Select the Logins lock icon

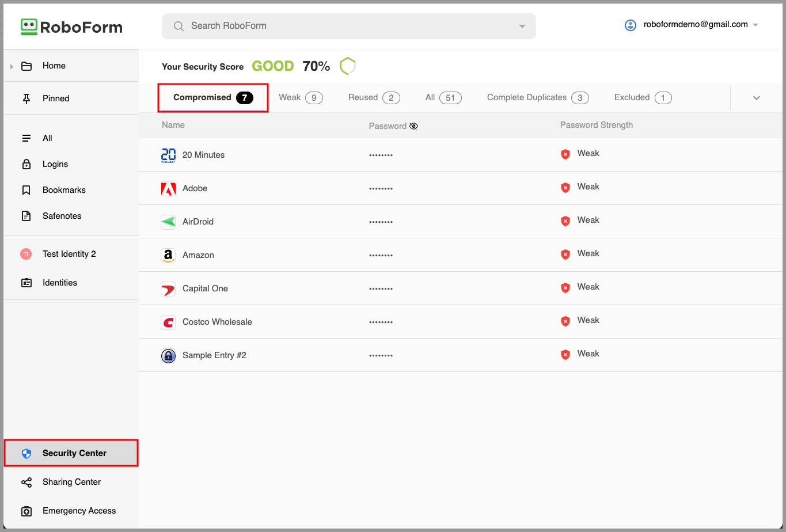coord(26,164)
